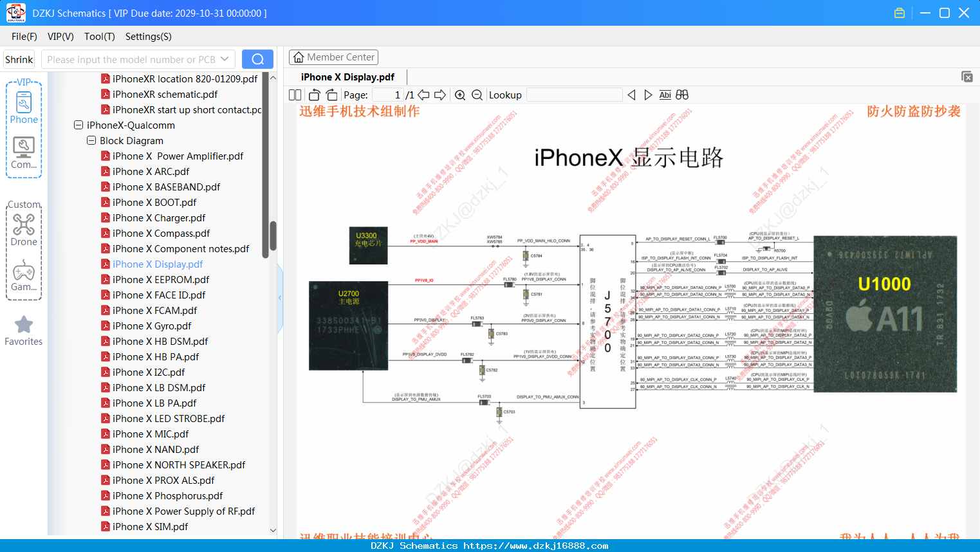Open the Phone category in sidebar
The width and height of the screenshot is (980, 552).
[x=24, y=107]
